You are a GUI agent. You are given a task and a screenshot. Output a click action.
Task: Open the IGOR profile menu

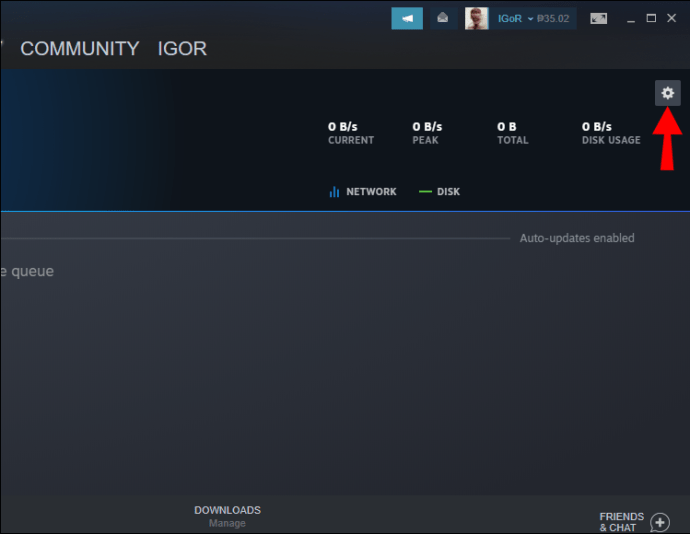(182, 48)
